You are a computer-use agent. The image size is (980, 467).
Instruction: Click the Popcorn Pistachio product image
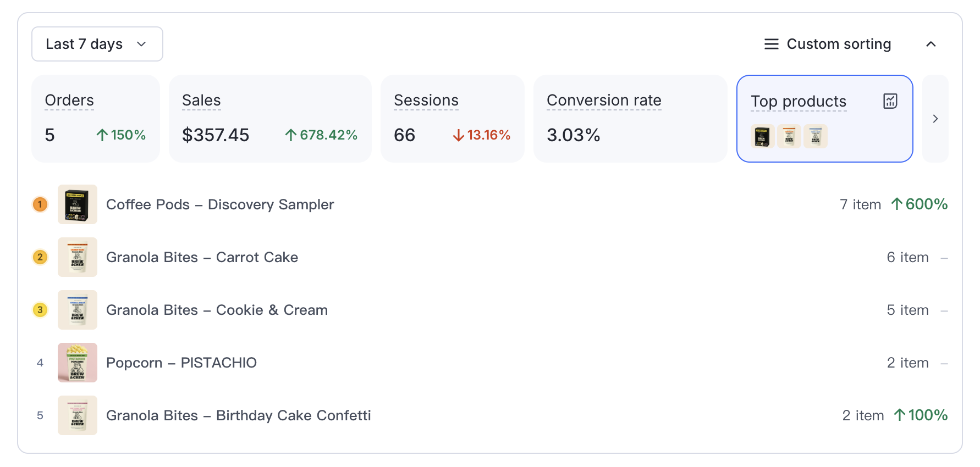pyautogui.click(x=78, y=363)
